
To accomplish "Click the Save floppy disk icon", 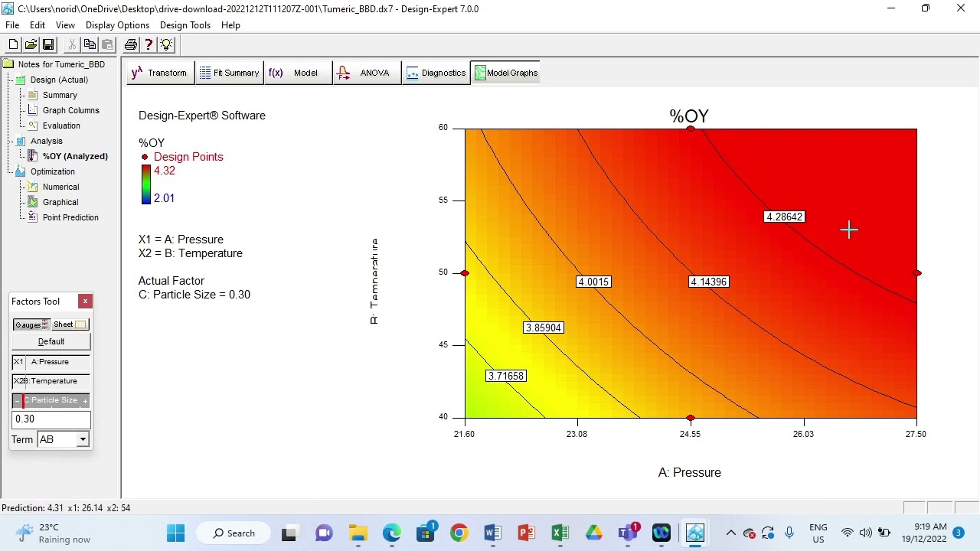I will coord(48,45).
